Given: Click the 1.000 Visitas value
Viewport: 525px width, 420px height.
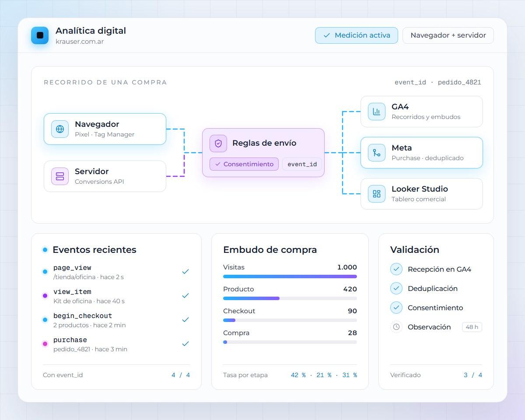Looking at the screenshot, I should (347, 267).
